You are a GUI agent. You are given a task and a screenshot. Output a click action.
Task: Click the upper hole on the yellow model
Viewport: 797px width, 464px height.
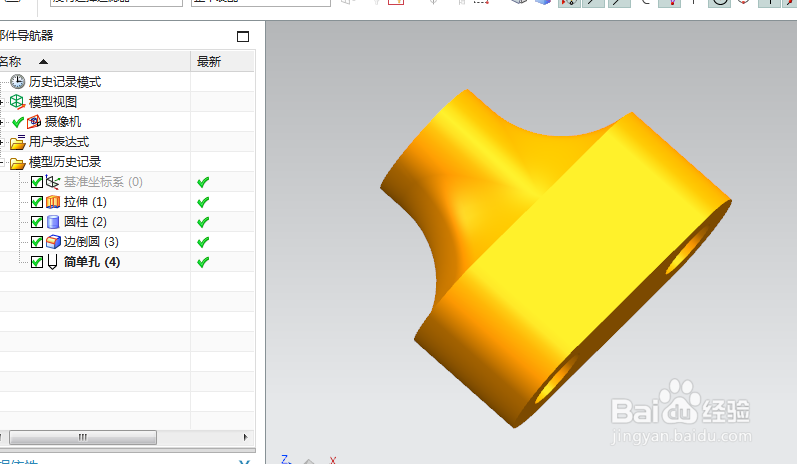pos(688,250)
